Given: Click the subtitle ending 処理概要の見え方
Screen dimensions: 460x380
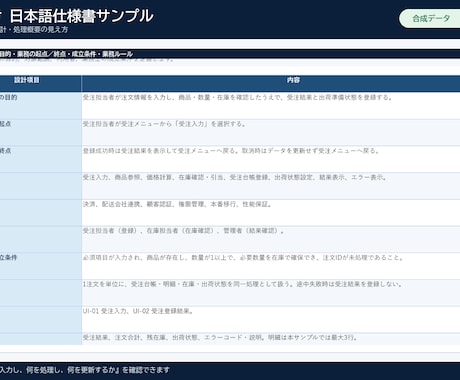Looking at the screenshot, I should tap(34, 29).
